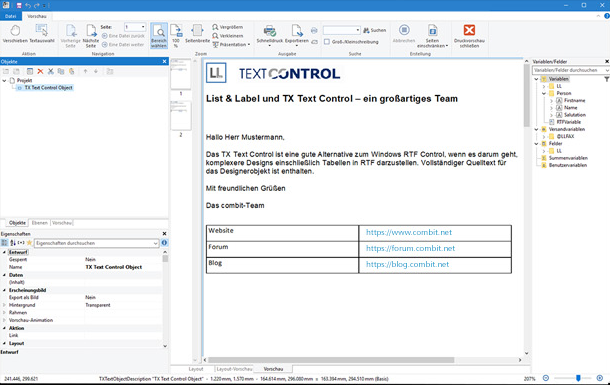Click the printer icon in the Ausgabe group
Image resolution: width=610 pixels, height=385 pixels.
[314, 30]
